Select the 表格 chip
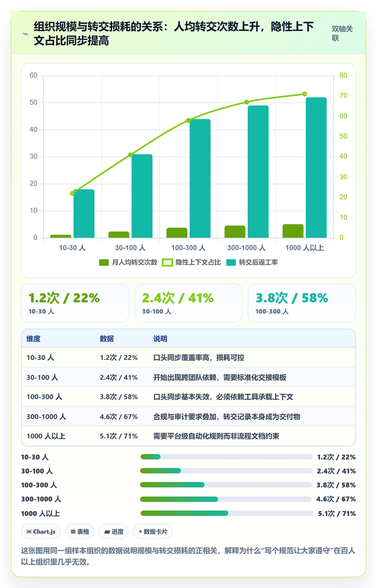Viewport: 377px width, 588px height. (80, 532)
